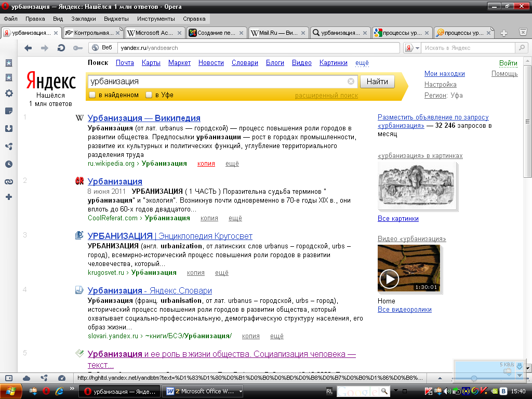Screen dimensions: 532x399
Task: Open the password wand key icon
Action: [x=78, y=48]
